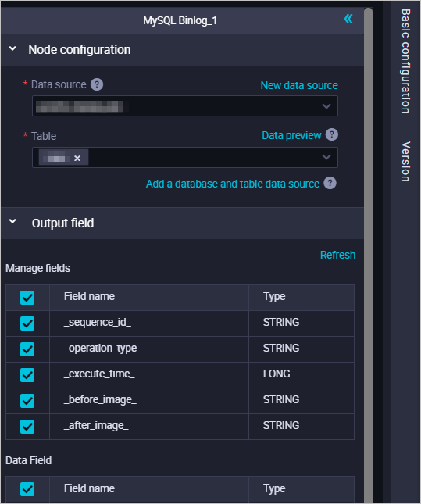
Task: Open the Table dropdown arrow
Action: [x=326, y=157]
